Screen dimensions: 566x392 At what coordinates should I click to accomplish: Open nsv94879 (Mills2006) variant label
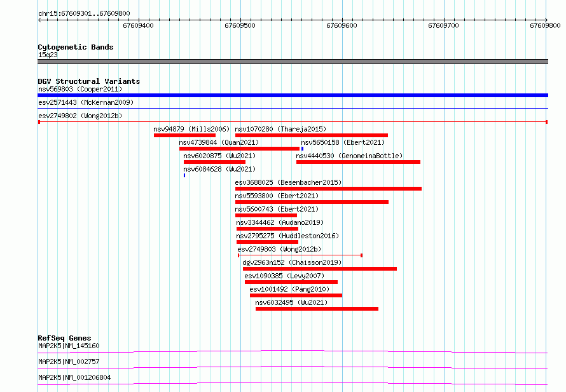tap(191, 129)
